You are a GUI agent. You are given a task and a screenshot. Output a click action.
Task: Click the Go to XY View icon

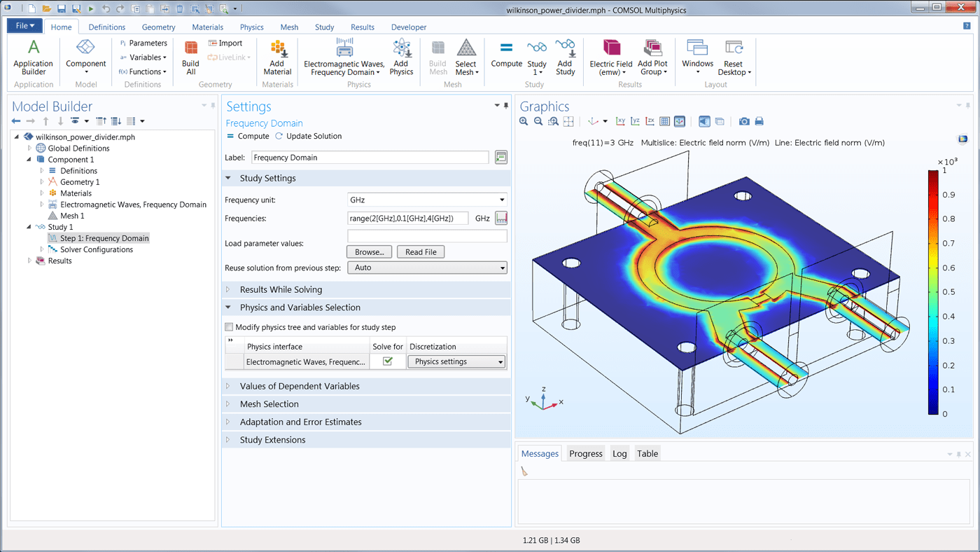[620, 120]
